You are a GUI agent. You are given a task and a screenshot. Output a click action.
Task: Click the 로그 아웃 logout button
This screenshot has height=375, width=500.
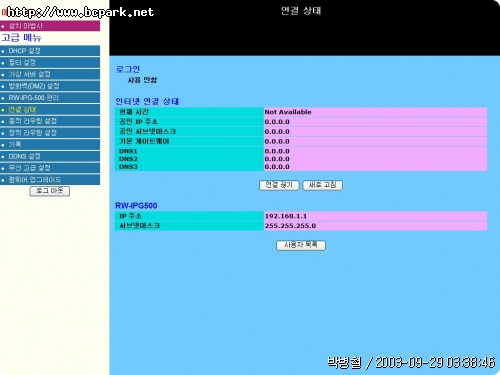click(x=50, y=191)
